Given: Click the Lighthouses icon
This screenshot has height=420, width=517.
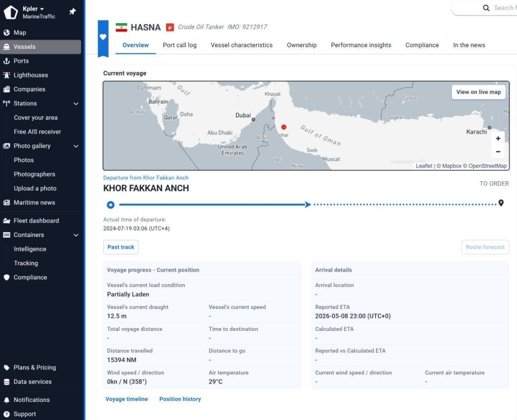Looking at the screenshot, I should pos(7,75).
